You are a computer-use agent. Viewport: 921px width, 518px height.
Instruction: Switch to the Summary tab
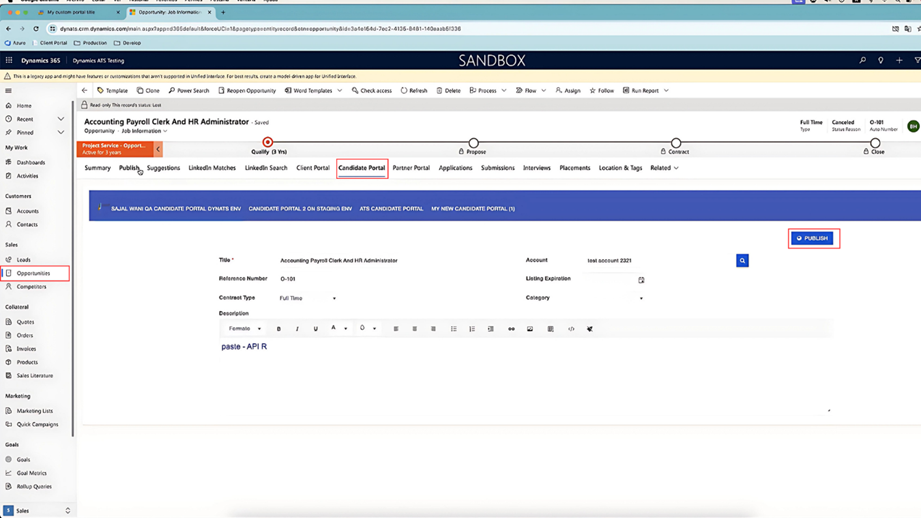point(98,168)
